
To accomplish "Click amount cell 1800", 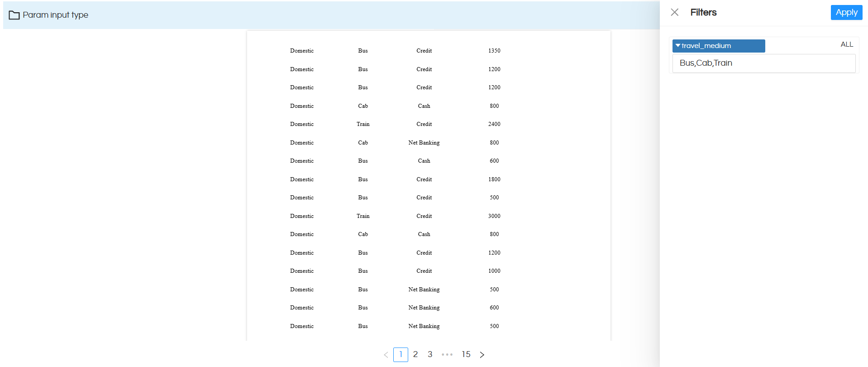I will coord(494,179).
